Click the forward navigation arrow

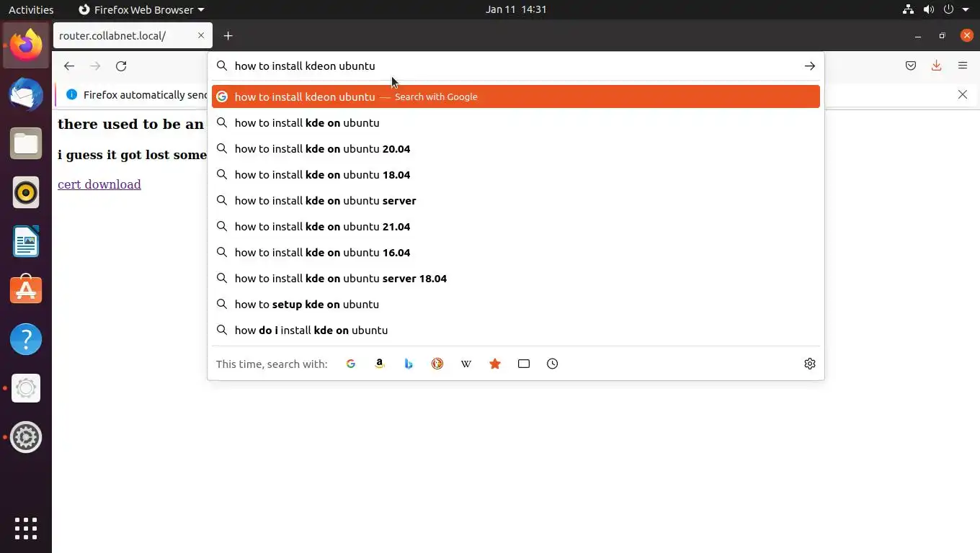(x=95, y=66)
